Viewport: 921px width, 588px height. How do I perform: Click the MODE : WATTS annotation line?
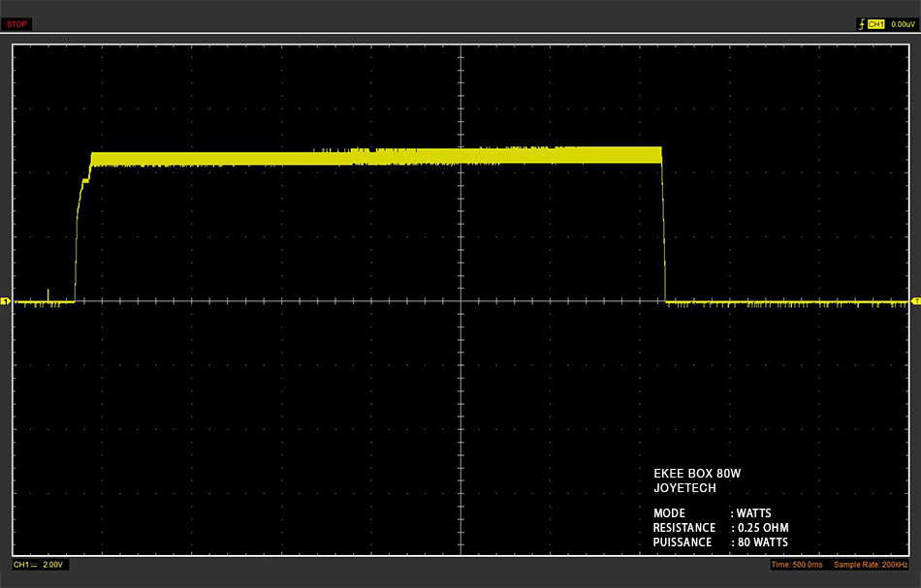pyautogui.click(x=712, y=512)
